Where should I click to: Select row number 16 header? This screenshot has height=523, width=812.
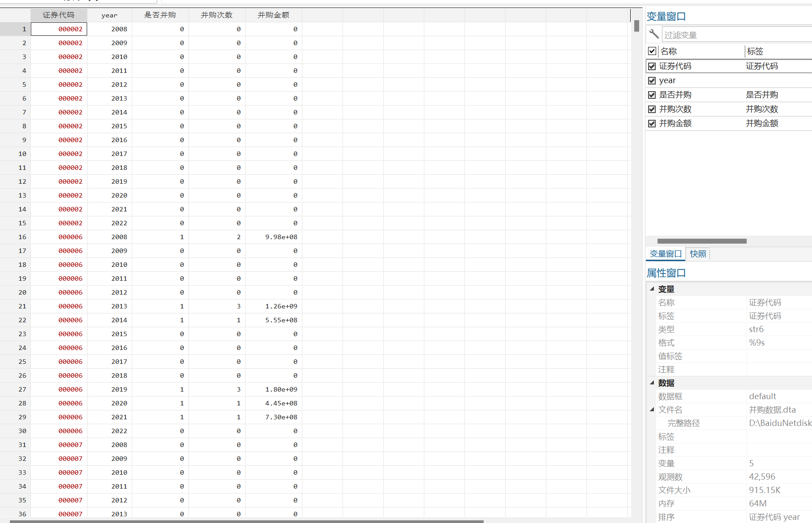(15, 237)
